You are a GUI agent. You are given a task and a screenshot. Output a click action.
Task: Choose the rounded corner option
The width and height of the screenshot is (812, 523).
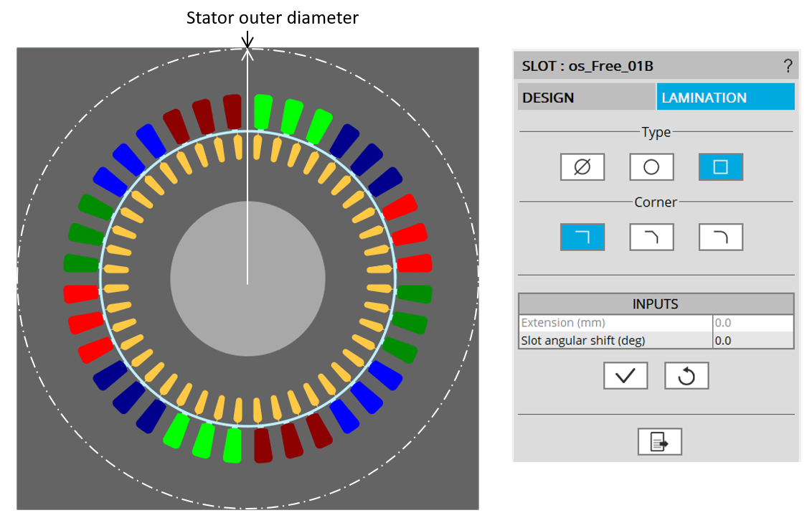pos(720,237)
